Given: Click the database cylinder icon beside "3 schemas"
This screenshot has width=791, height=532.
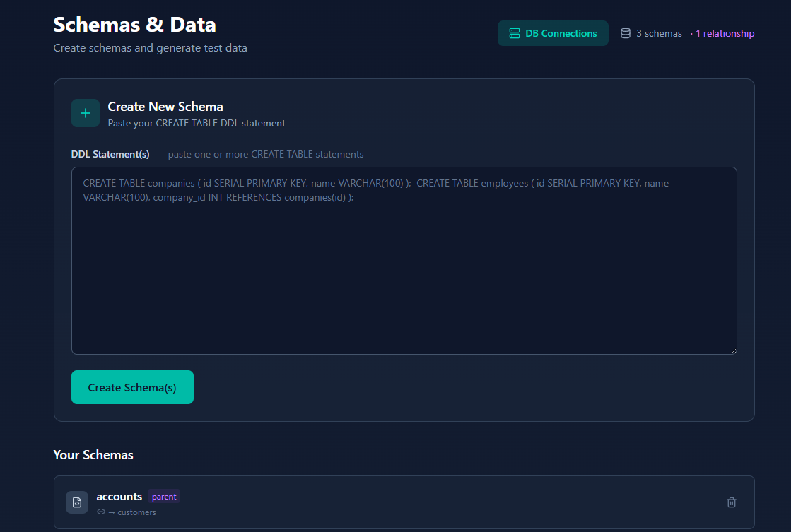Looking at the screenshot, I should pyautogui.click(x=625, y=32).
